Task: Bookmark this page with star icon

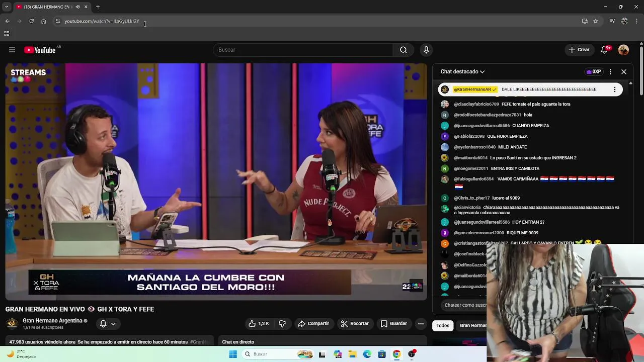Action: pos(596,21)
